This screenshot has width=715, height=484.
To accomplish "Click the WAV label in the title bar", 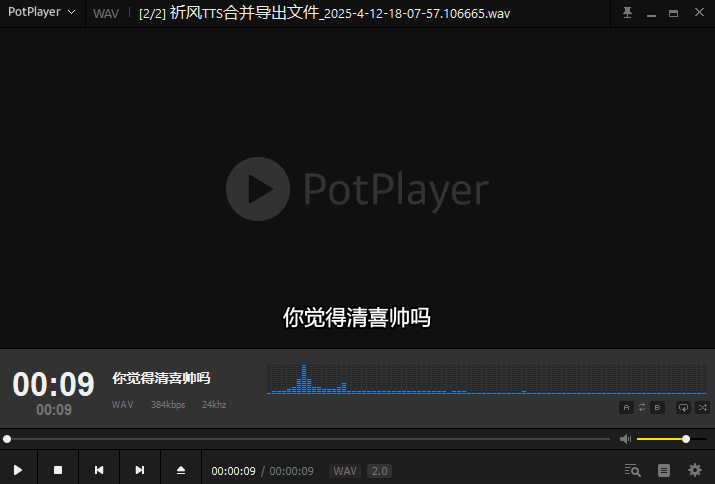I will click(x=105, y=14).
